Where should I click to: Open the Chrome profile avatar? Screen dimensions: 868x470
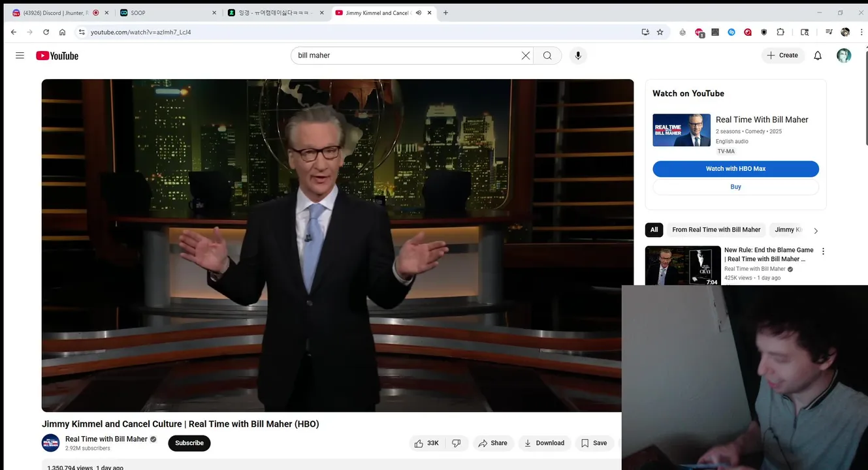[845, 32]
